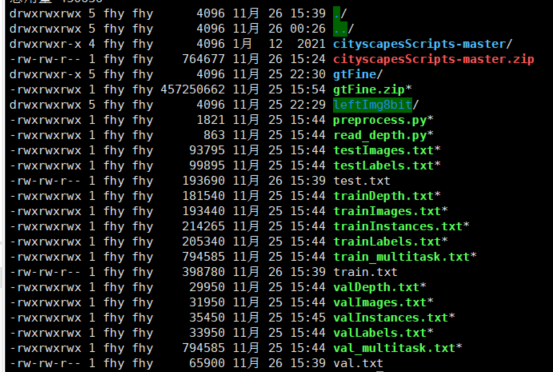Viewport: 553px width, 372px height.
Task: Click the train.txt file name
Action: 365,272
